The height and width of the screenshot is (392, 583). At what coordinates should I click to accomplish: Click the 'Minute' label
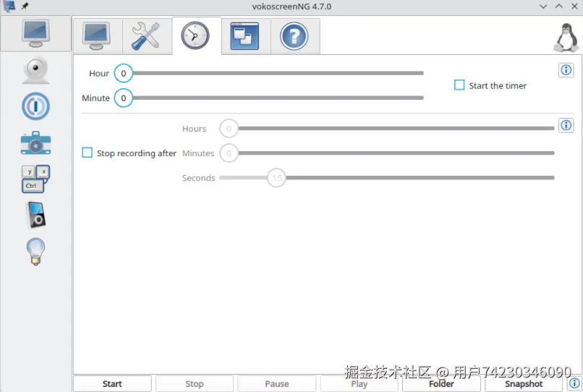95,98
